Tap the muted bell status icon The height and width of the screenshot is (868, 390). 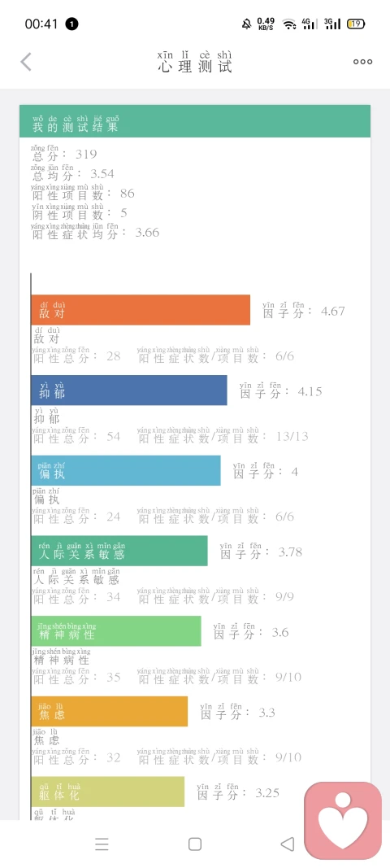coord(246,24)
